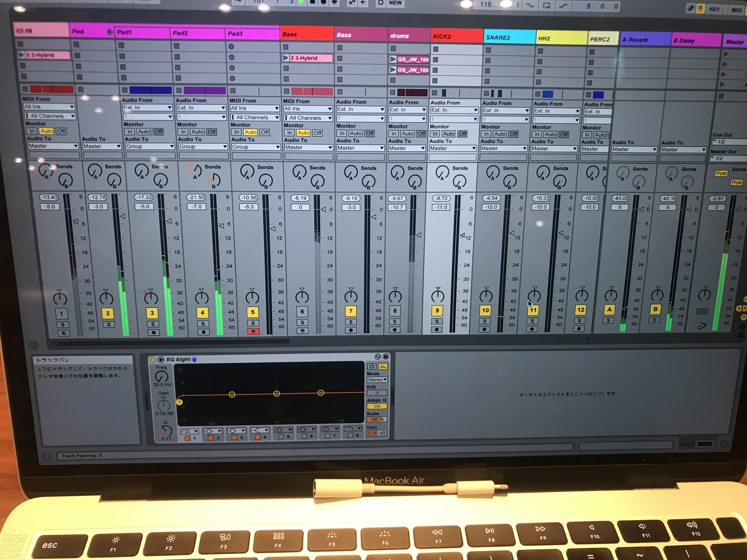
Task: Toggle track activator 9 on KICK2
Action: pos(437,311)
